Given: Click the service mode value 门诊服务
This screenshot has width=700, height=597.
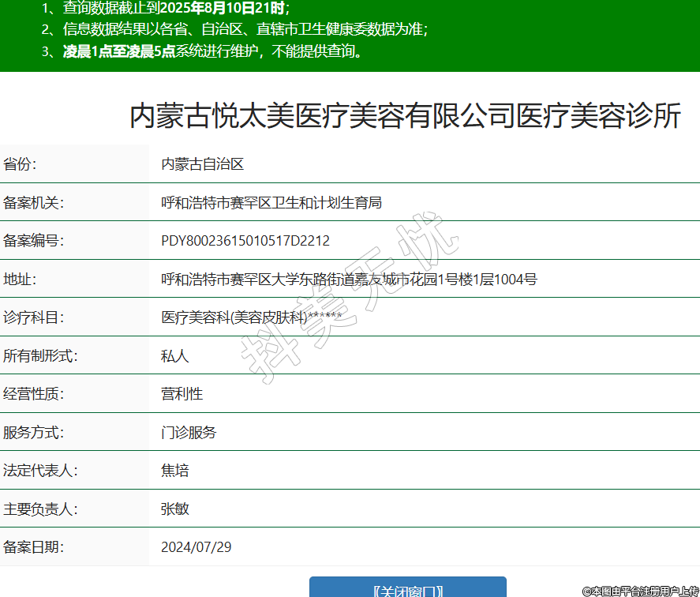Looking at the screenshot, I should [188, 433].
